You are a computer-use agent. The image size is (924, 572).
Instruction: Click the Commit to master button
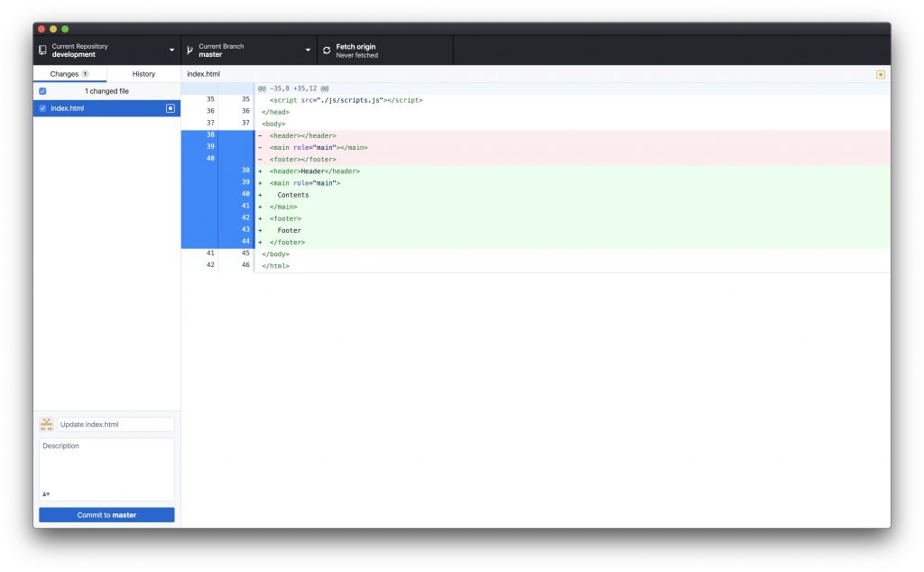106,515
